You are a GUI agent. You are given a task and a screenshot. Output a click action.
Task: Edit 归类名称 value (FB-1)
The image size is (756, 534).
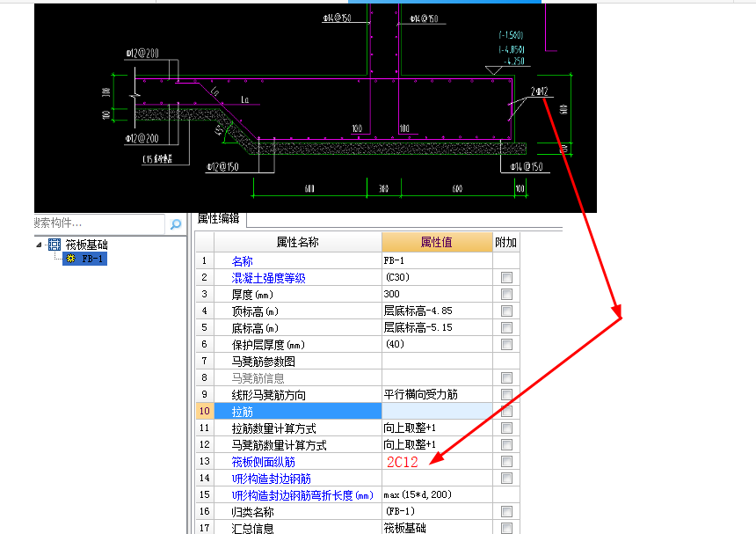pyautogui.click(x=437, y=511)
